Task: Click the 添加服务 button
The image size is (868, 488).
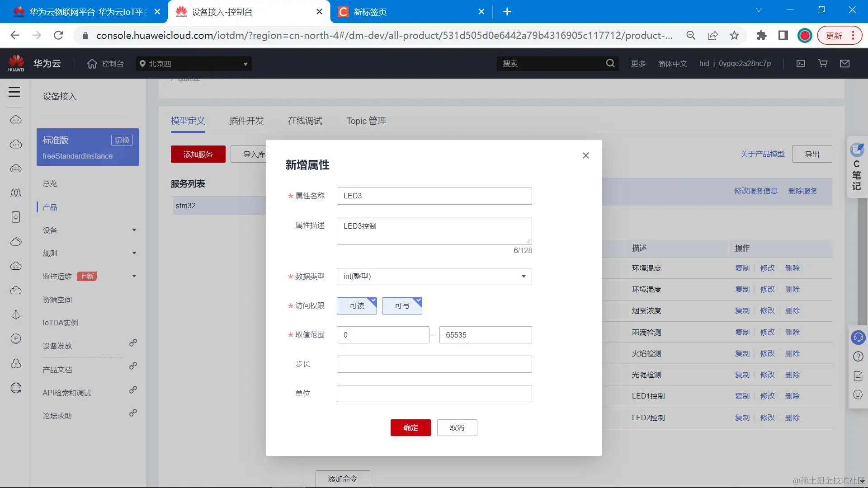Action: pyautogui.click(x=198, y=154)
